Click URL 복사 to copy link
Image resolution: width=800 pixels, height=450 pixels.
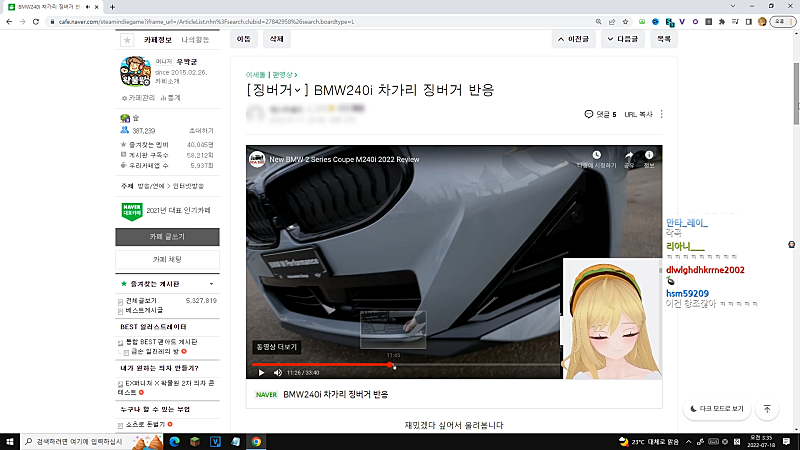pos(638,115)
